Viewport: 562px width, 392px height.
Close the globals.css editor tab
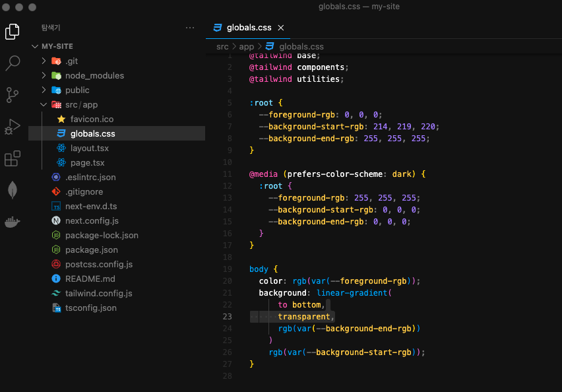point(281,28)
